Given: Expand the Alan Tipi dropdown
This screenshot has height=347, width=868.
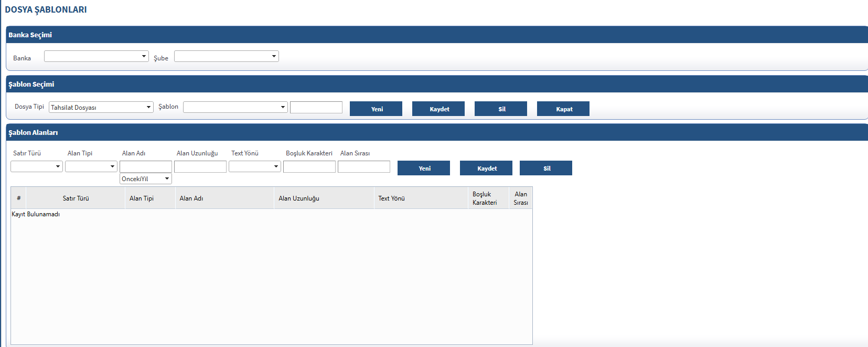Looking at the screenshot, I should coord(91,166).
